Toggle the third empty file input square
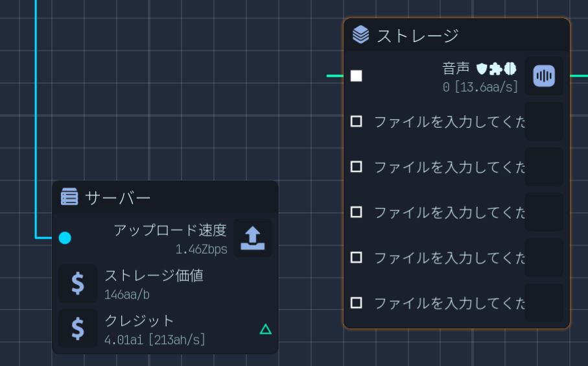This screenshot has height=366, width=588. point(356,212)
